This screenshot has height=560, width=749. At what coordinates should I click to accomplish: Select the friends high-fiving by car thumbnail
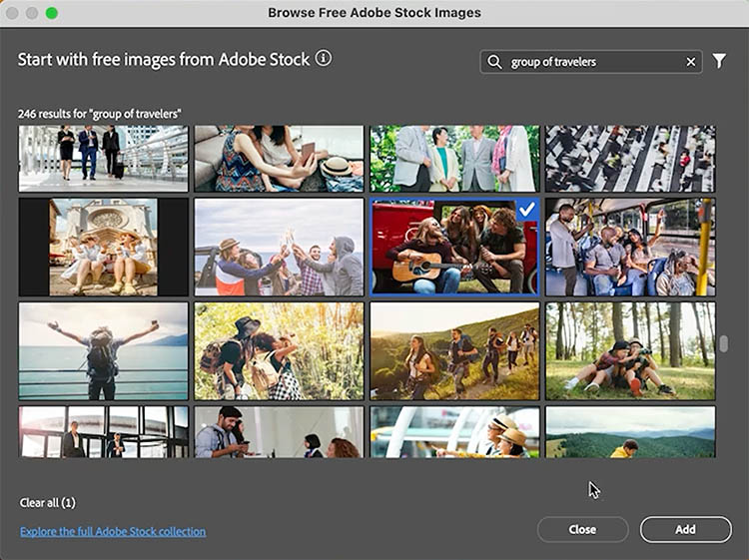pyautogui.click(x=279, y=247)
